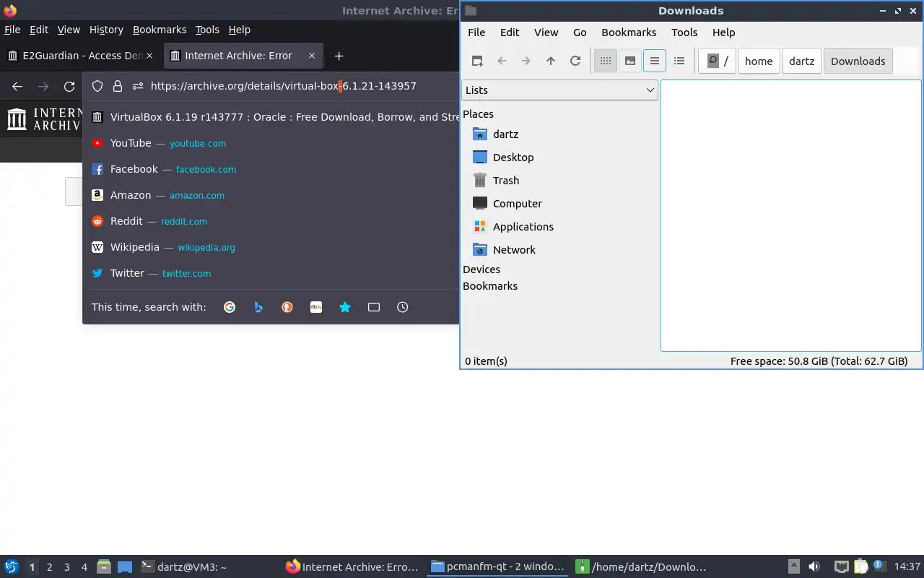Search this time with Google

(230, 307)
